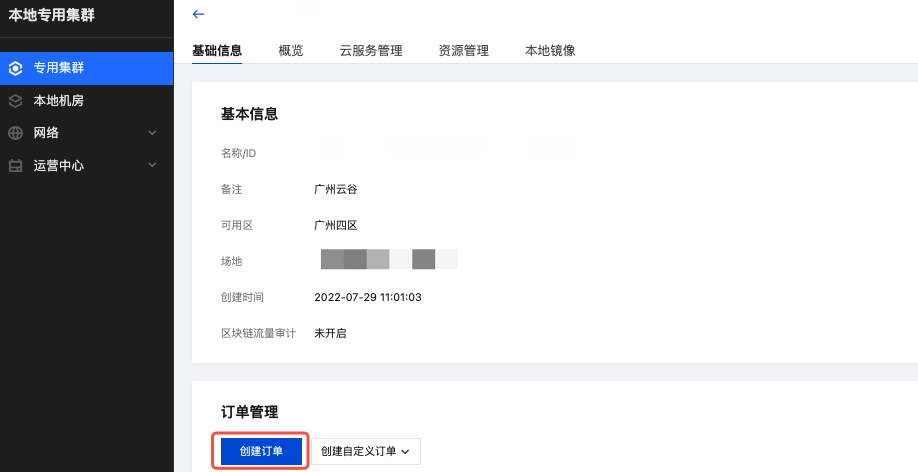
Task: Select 本地机房 in the sidebar
Action: (x=86, y=101)
